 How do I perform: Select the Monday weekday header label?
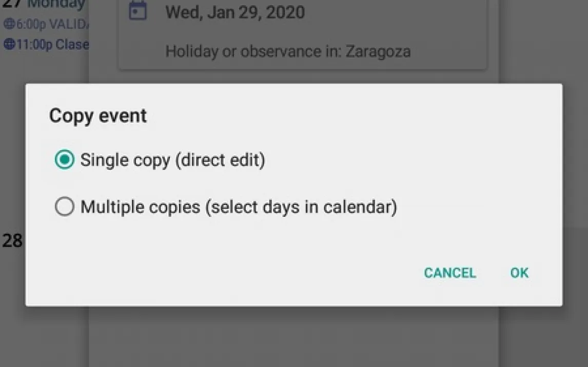(55, 4)
